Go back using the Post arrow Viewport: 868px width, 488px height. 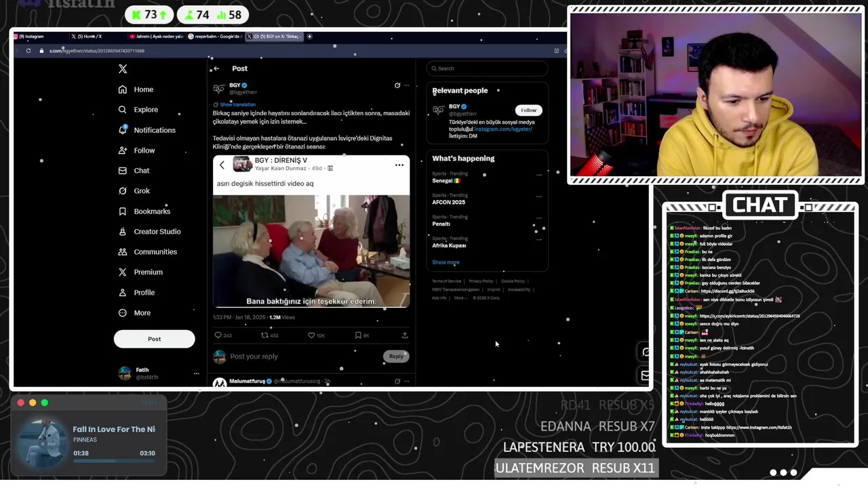(216, 68)
